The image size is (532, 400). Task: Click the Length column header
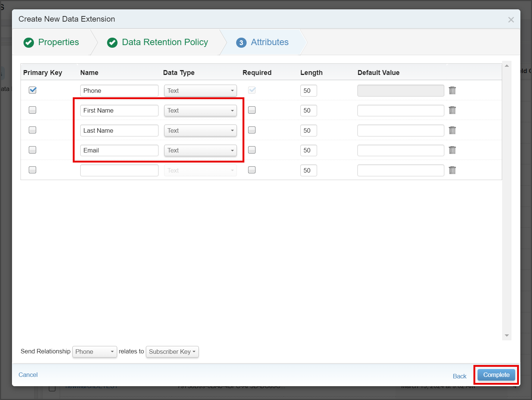[x=312, y=73]
